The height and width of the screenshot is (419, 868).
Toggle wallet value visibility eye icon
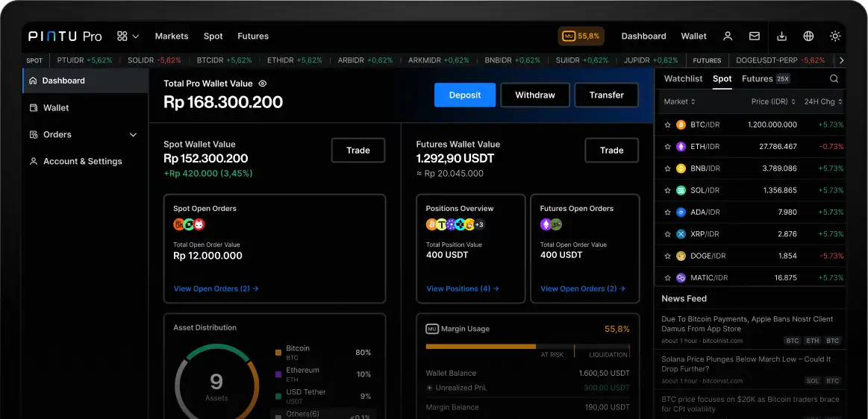click(x=263, y=84)
